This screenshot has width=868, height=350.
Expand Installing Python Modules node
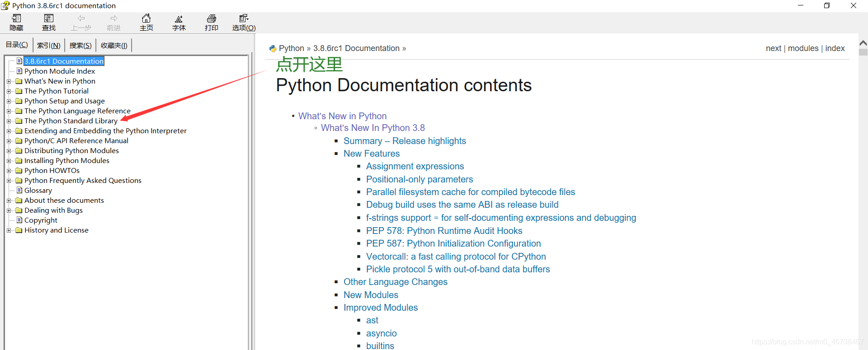(9, 161)
